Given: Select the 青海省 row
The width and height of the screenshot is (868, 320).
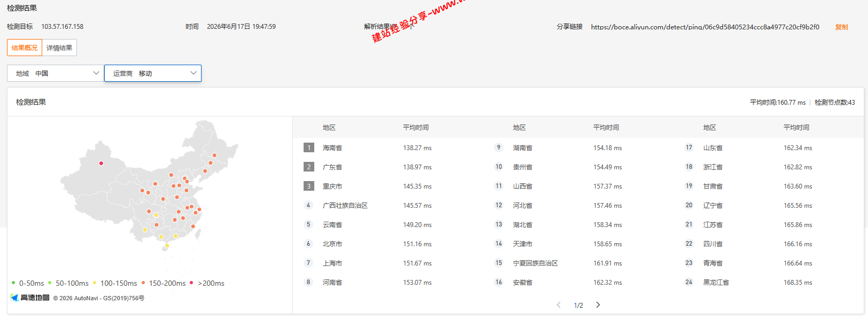Looking at the screenshot, I should click(x=769, y=263).
